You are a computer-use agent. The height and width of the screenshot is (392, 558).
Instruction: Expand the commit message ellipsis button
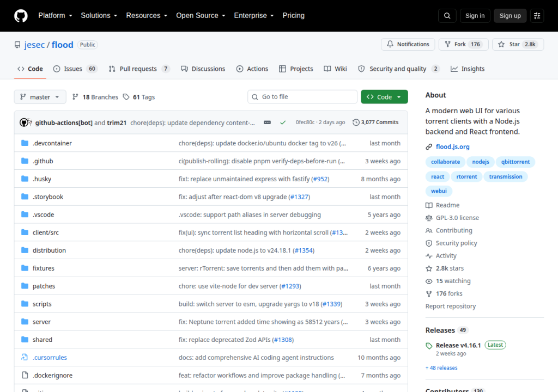pyautogui.click(x=267, y=122)
